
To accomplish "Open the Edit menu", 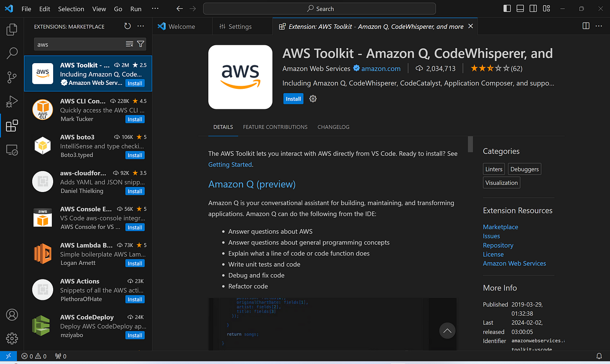I will coord(44,9).
